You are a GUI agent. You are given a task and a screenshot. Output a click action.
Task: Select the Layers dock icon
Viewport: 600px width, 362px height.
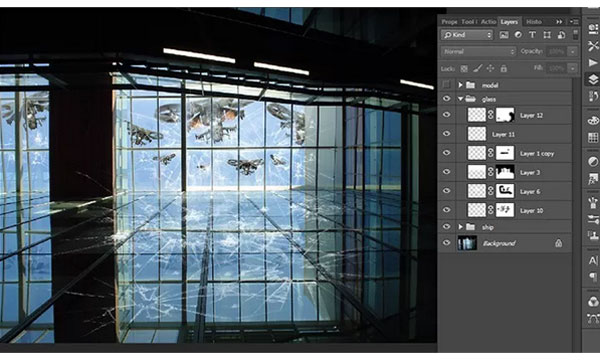(x=593, y=79)
